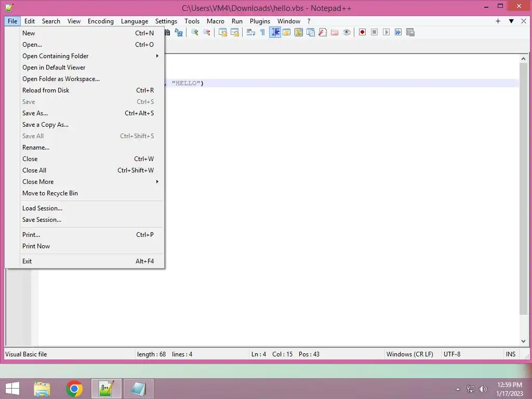Open the Document Map panel icon

[x=299, y=32]
